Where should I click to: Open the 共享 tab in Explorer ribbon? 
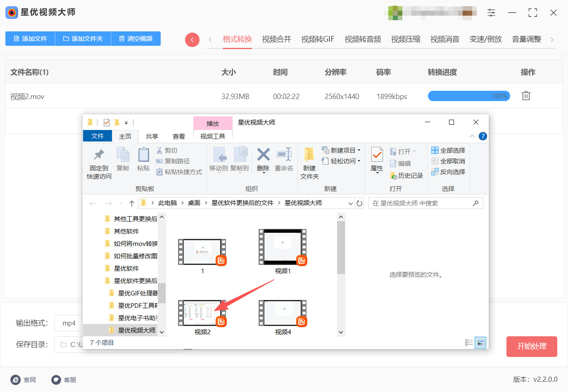click(152, 136)
